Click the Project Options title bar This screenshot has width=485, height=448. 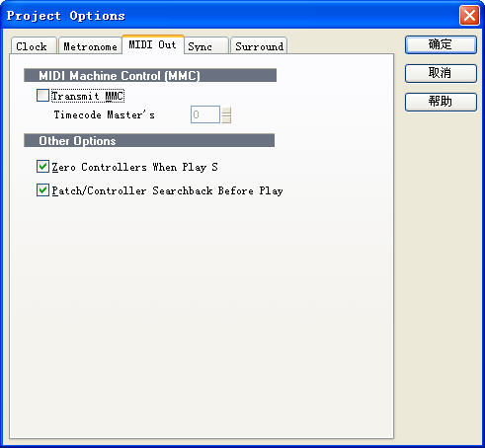pyautogui.click(x=230, y=15)
